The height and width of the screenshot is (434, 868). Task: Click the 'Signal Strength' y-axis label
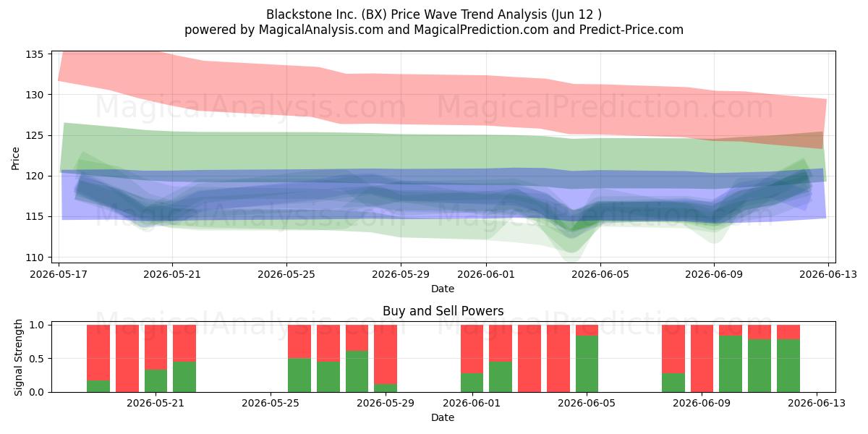(20, 356)
